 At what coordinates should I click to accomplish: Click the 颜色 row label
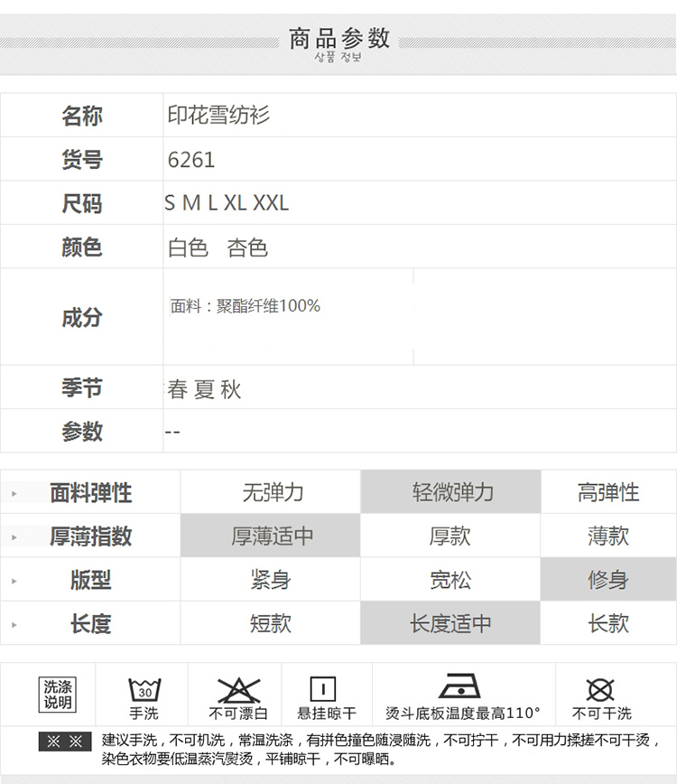[x=82, y=247]
